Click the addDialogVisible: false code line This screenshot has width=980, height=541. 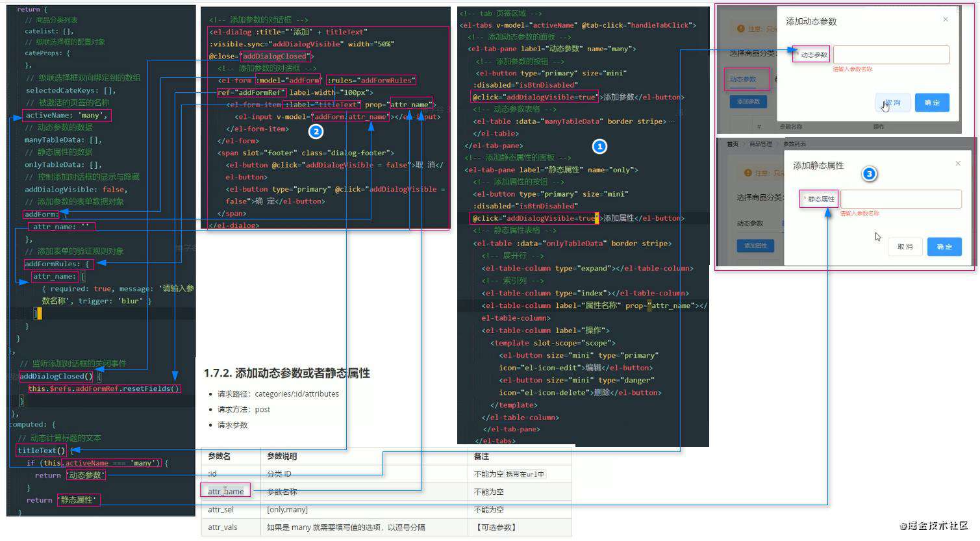click(x=76, y=189)
